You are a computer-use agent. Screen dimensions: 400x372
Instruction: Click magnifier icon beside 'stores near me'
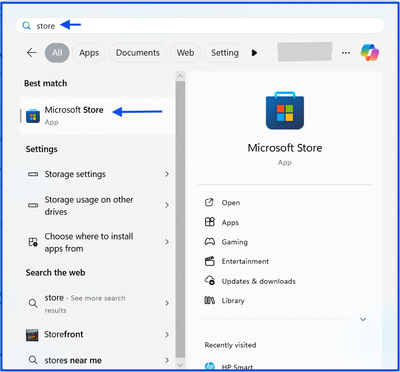pyautogui.click(x=33, y=360)
